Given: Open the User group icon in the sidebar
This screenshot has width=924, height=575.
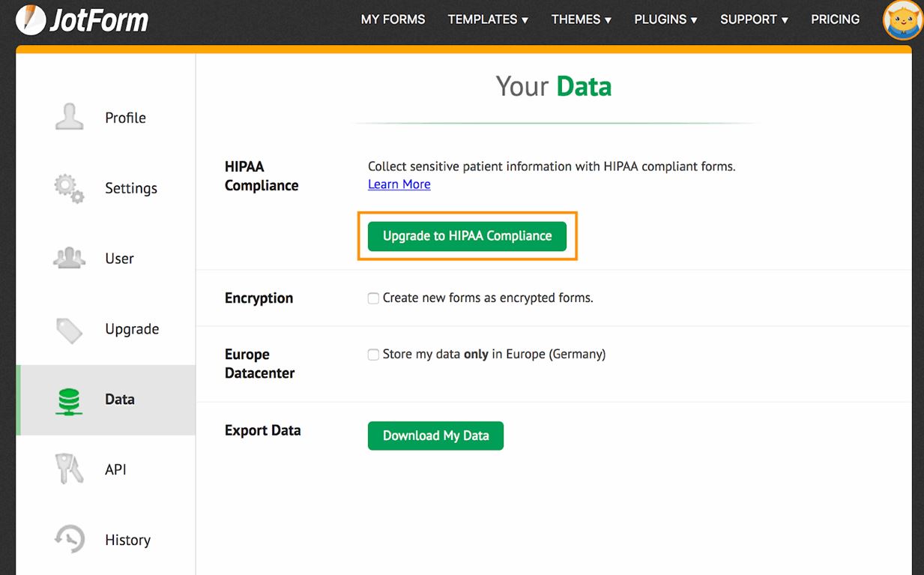Looking at the screenshot, I should [70, 259].
